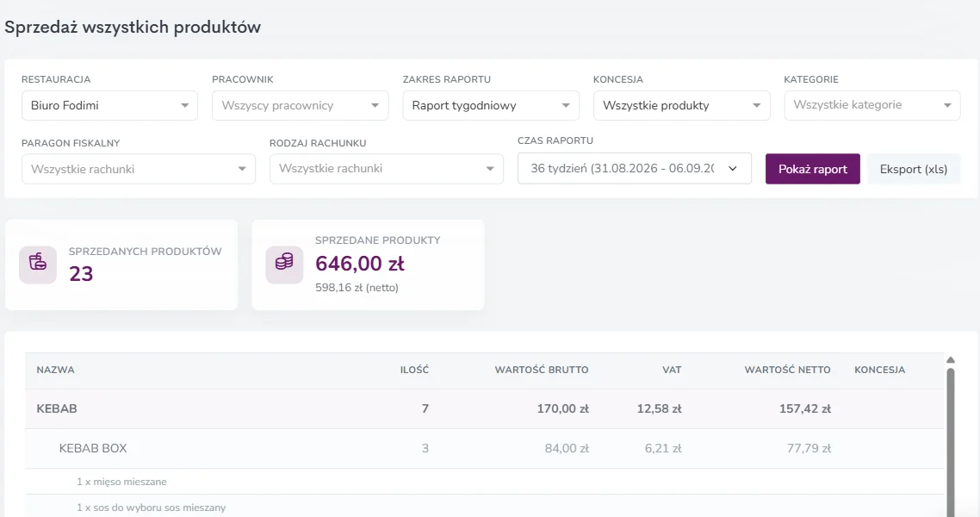Click the table vertical scrollbar thumb
This screenshot has width=980, height=517.
951,442
